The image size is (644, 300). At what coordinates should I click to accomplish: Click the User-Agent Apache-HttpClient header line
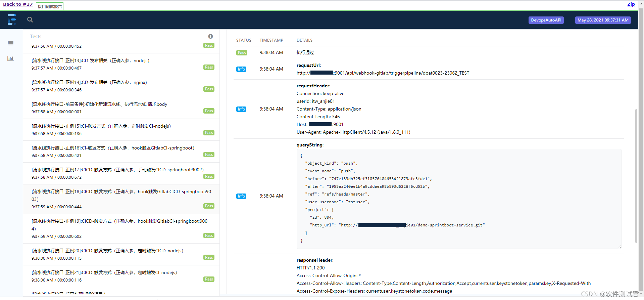pos(353,132)
